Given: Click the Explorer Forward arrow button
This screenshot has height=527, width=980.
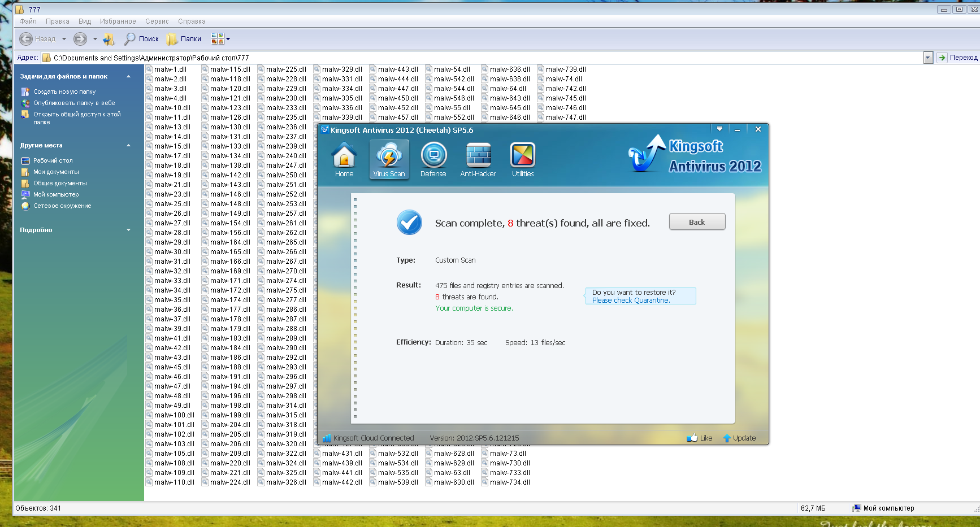Looking at the screenshot, I should pos(80,39).
